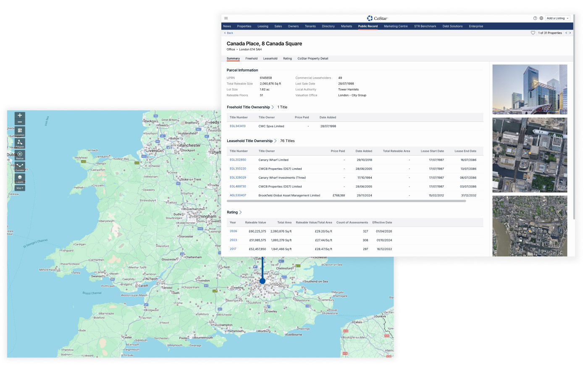
Task: View the wide satellite map thumbnail
Action: [x=530, y=226]
